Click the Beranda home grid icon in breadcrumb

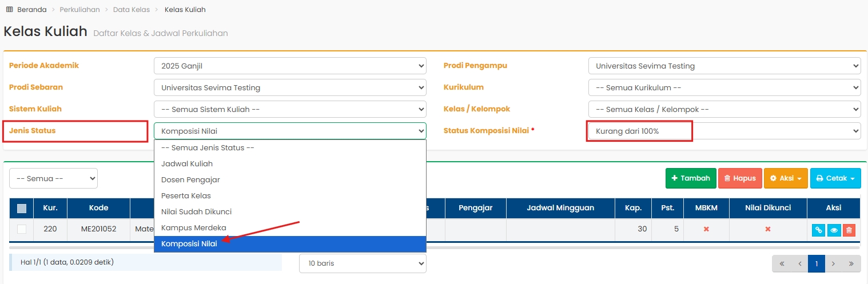(x=9, y=10)
